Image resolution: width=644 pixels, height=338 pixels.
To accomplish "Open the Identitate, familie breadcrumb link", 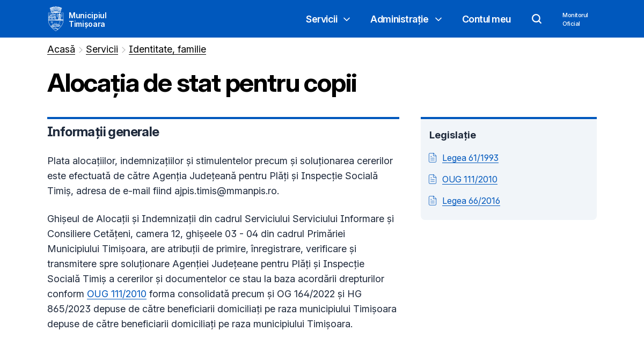I will tap(167, 49).
